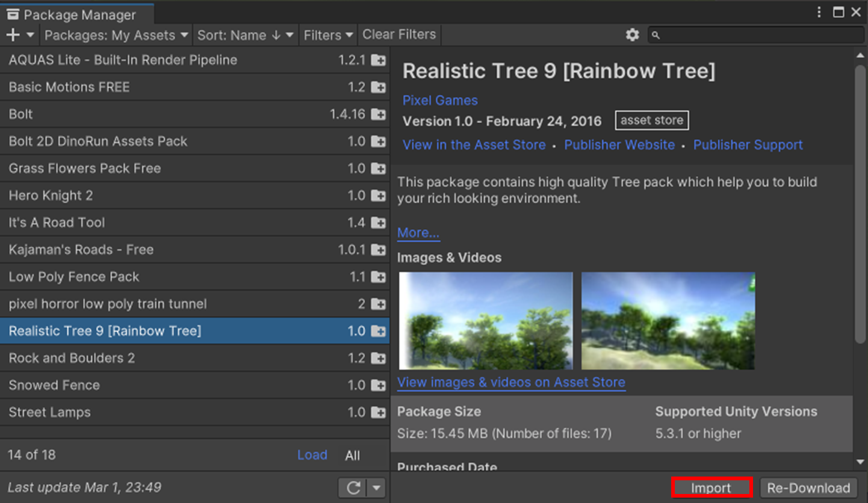Click the '14 of 18' count text
Viewport: 868px width, 503px height.
click(x=32, y=455)
